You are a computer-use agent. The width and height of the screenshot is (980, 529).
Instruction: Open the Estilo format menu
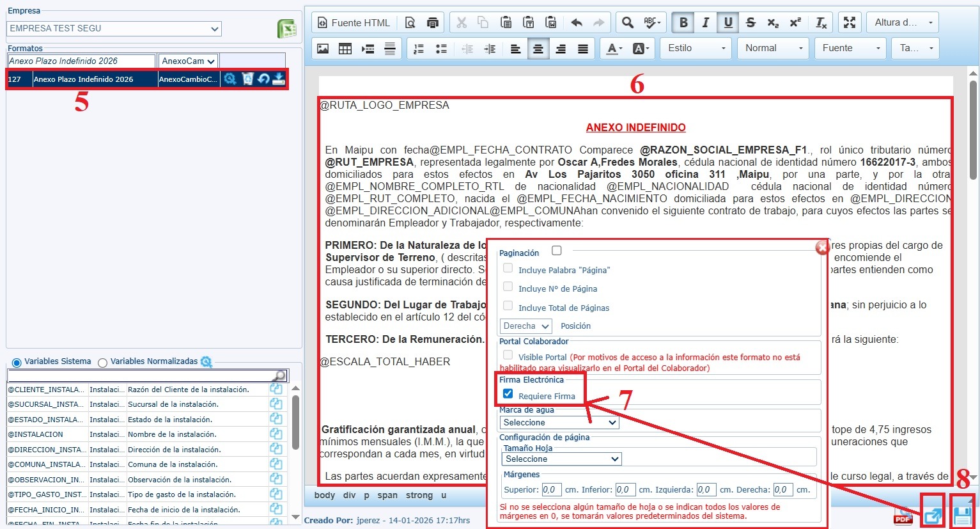tap(696, 49)
